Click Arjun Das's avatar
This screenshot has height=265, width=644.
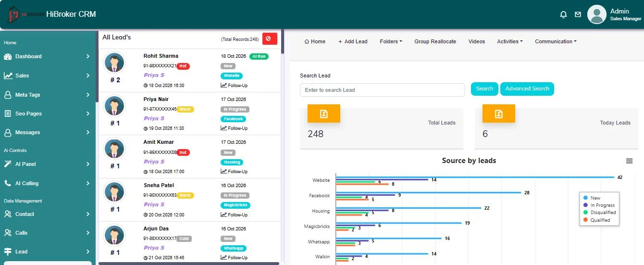pos(114,236)
